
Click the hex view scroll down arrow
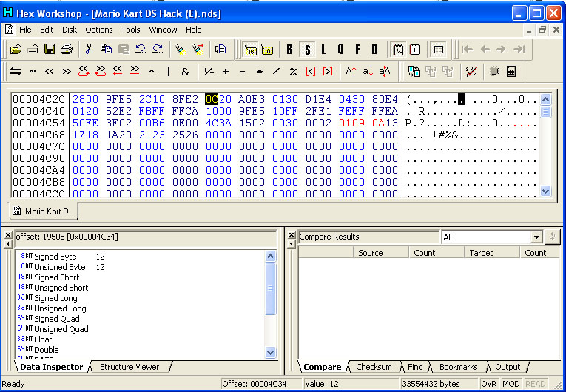pos(545,191)
